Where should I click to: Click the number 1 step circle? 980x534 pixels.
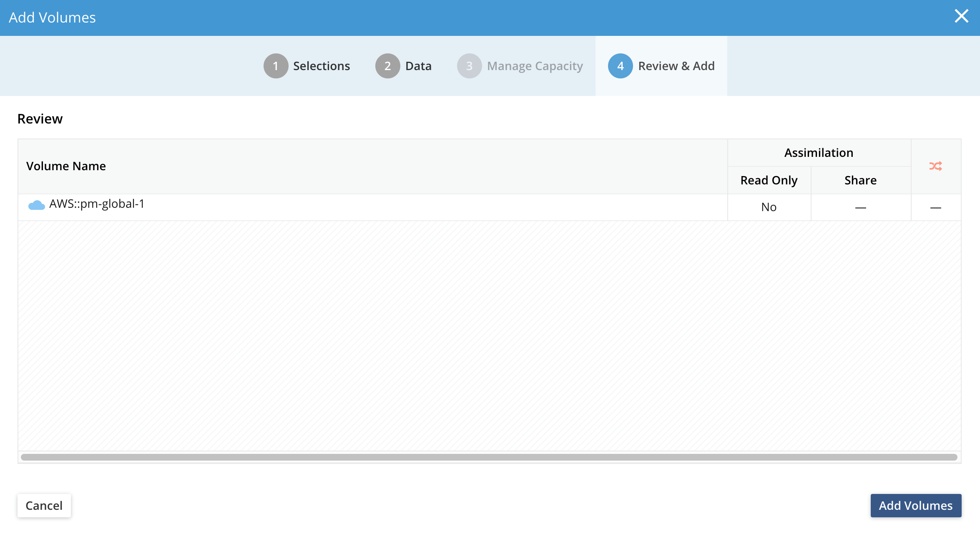coord(276,66)
